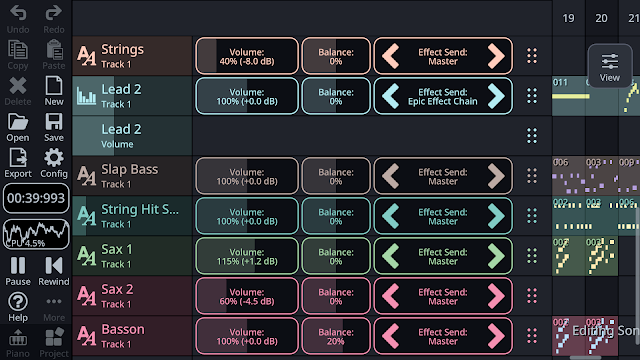
Task: Click the Sax 2 drag handle
Action: point(532,296)
